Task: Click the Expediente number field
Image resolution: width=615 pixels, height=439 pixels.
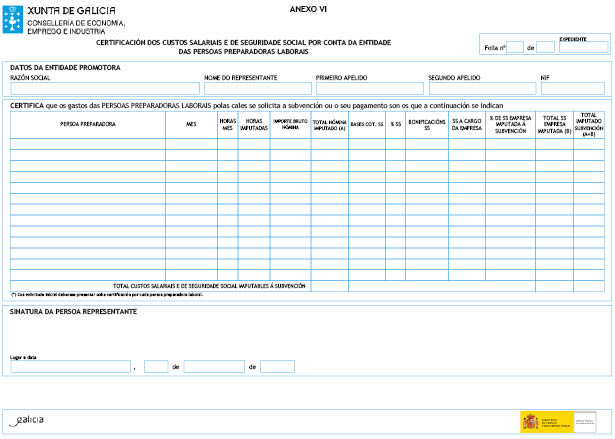Action: pos(584,47)
